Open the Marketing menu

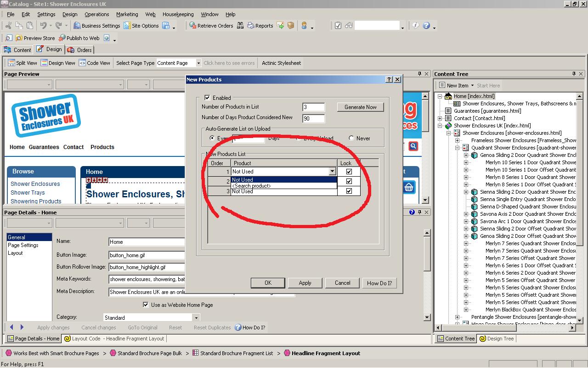(x=127, y=14)
